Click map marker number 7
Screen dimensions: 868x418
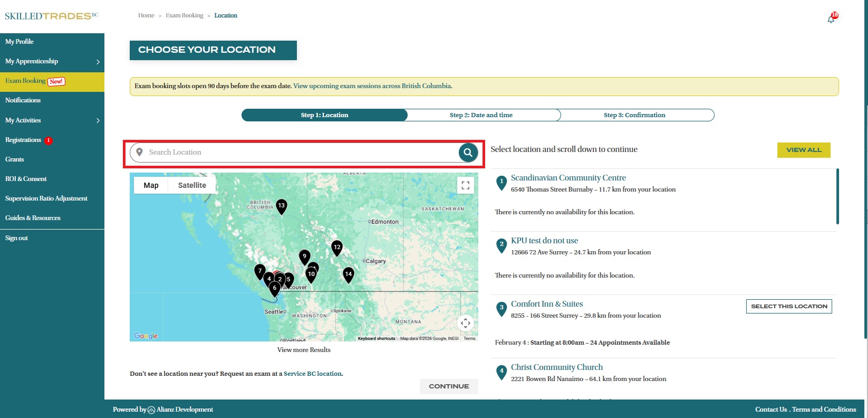[x=259, y=271]
